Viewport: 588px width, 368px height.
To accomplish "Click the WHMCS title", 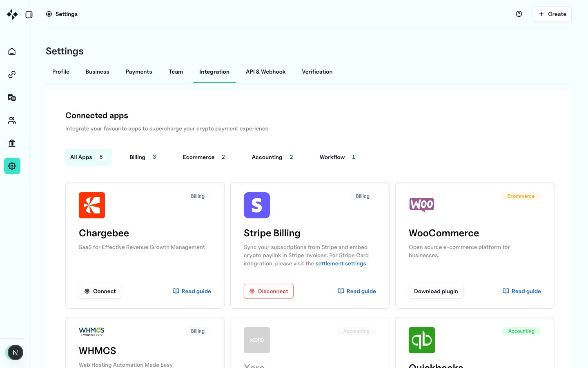I will pyautogui.click(x=98, y=351).
